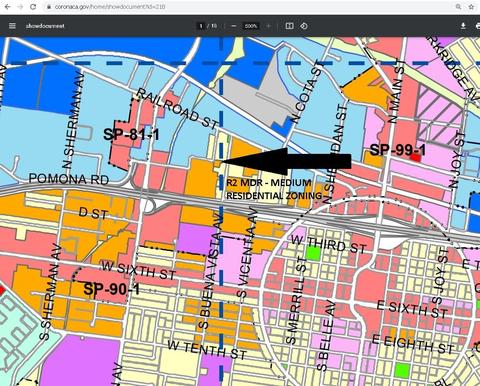Toggle fit-to-page view icon
The height and width of the screenshot is (386, 480).
pos(289,26)
